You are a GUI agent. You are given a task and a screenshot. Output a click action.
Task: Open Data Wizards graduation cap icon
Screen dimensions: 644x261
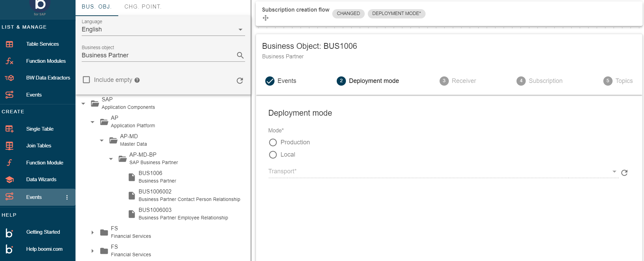tap(10, 179)
